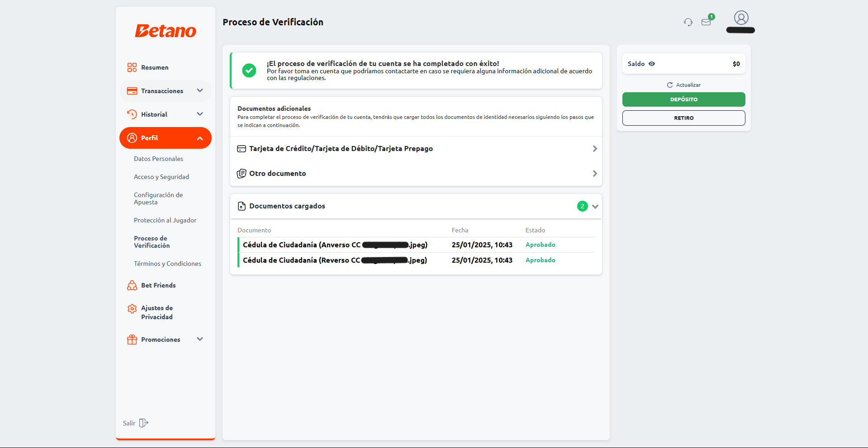
Task: Click the Saldo $0 amount
Action: (x=736, y=64)
